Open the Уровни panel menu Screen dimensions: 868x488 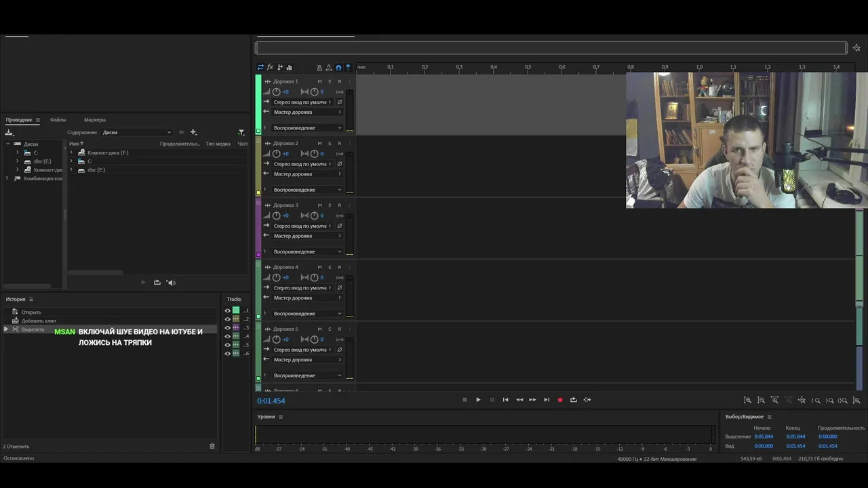(x=280, y=417)
